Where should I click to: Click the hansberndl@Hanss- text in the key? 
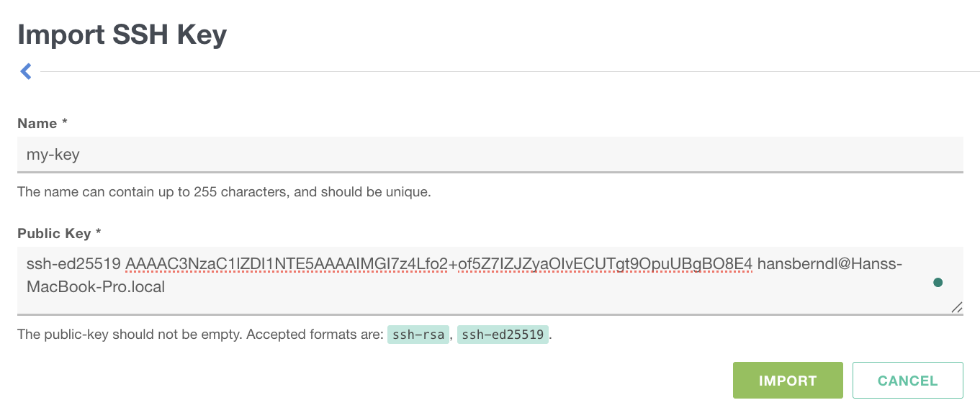click(x=830, y=265)
